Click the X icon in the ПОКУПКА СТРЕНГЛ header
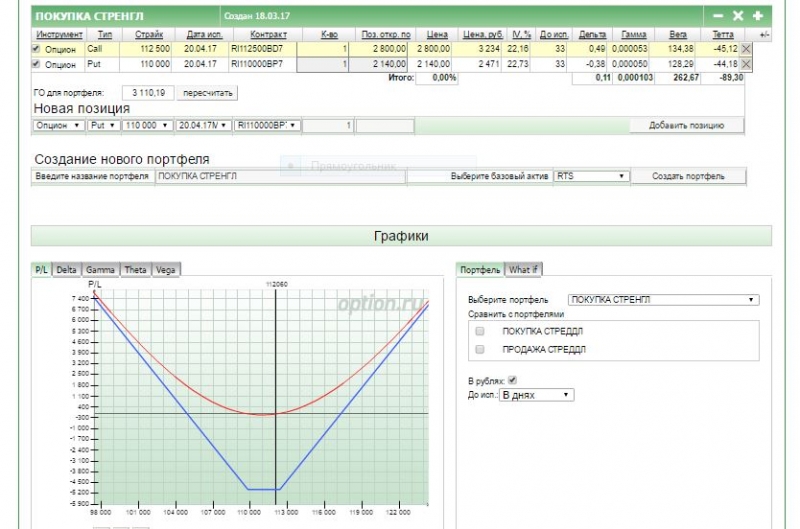Viewport: 800px width, 529px height. (x=738, y=16)
